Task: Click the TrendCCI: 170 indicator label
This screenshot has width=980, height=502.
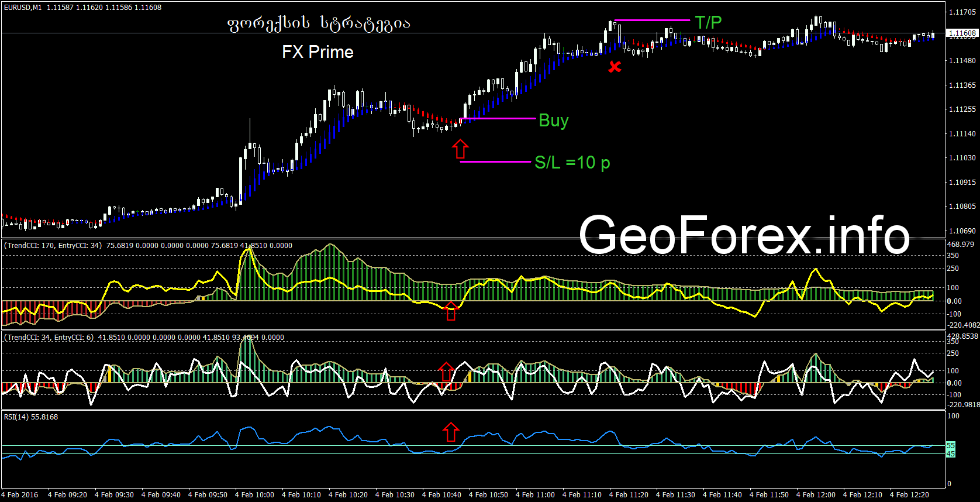Action: (53, 246)
